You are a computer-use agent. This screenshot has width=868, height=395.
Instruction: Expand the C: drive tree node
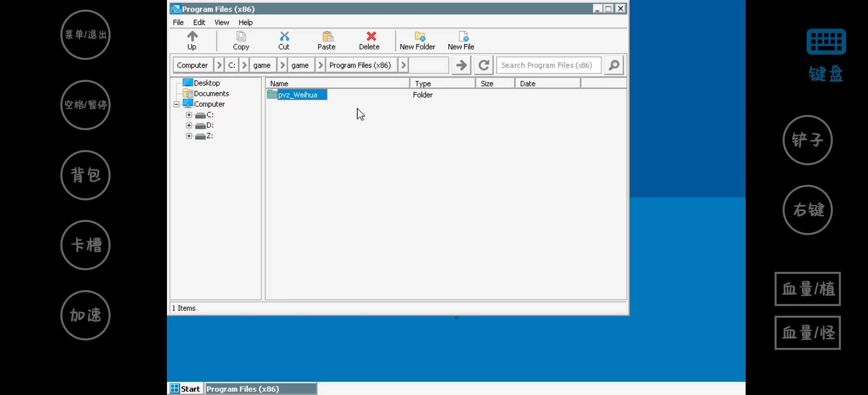[189, 115]
